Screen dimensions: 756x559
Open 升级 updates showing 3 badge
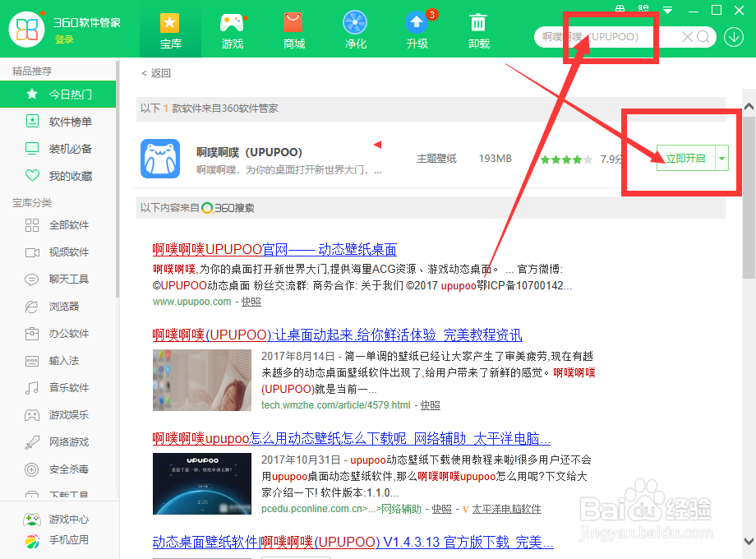coord(417,25)
